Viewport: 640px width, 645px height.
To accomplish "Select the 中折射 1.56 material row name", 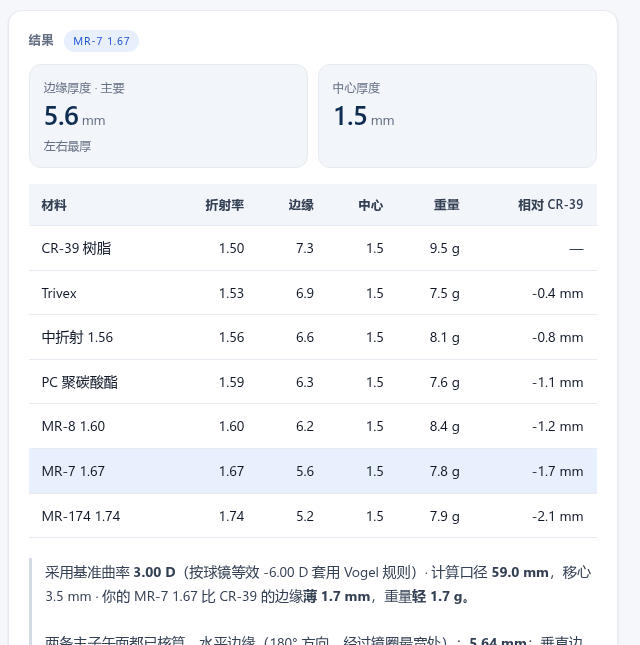I will [x=77, y=337].
